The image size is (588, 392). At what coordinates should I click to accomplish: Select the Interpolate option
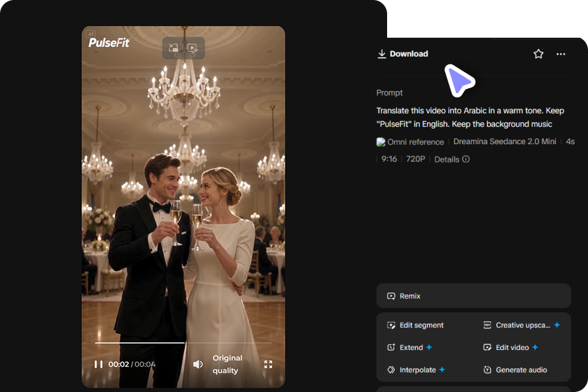coord(416,370)
